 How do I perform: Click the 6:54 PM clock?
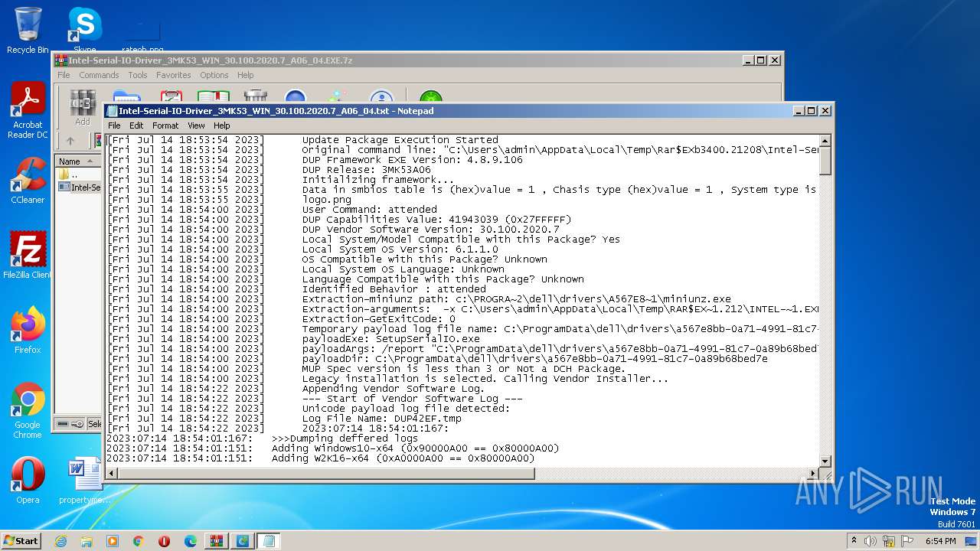pyautogui.click(x=941, y=541)
